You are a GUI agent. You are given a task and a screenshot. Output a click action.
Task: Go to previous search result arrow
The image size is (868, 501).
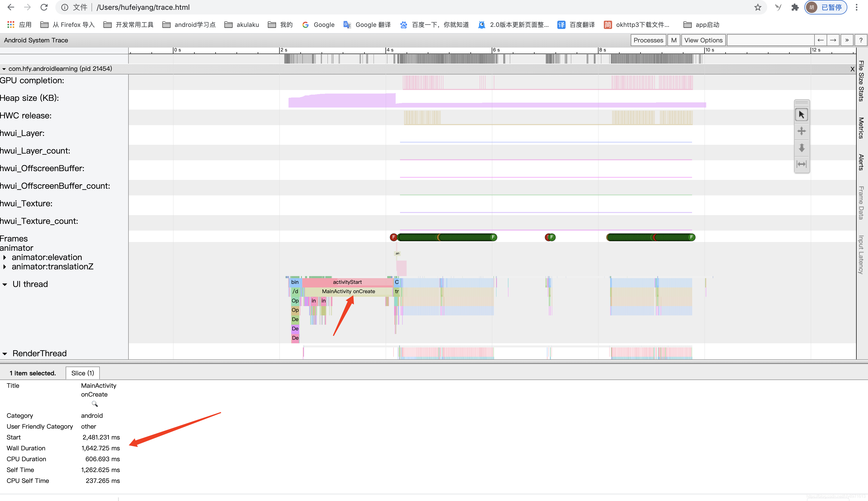820,40
